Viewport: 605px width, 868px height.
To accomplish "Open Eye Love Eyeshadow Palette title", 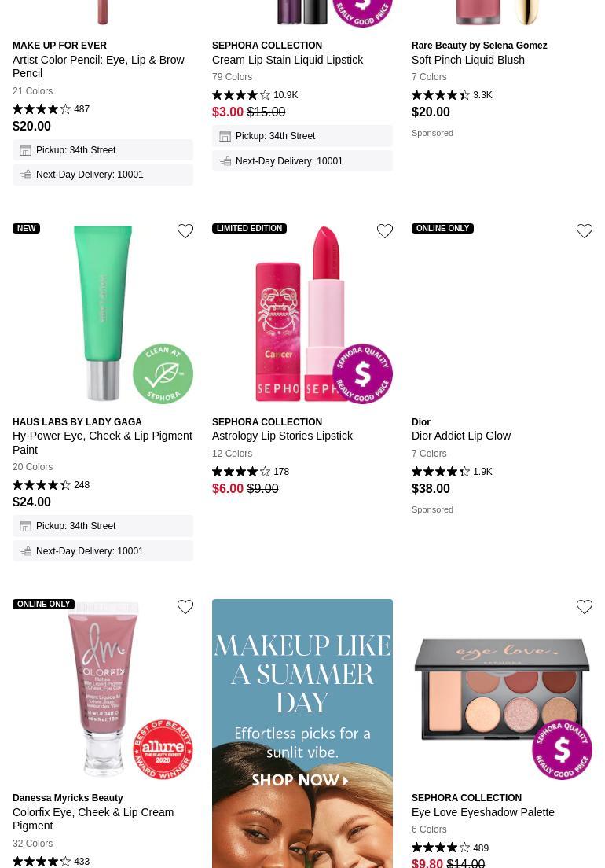I will (482, 812).
